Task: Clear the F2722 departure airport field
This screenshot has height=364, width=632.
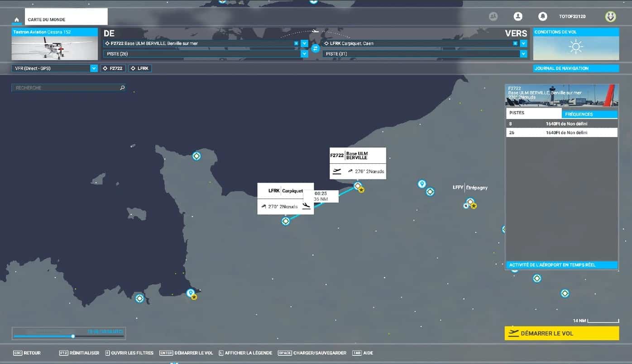Action: click(296, 43)
